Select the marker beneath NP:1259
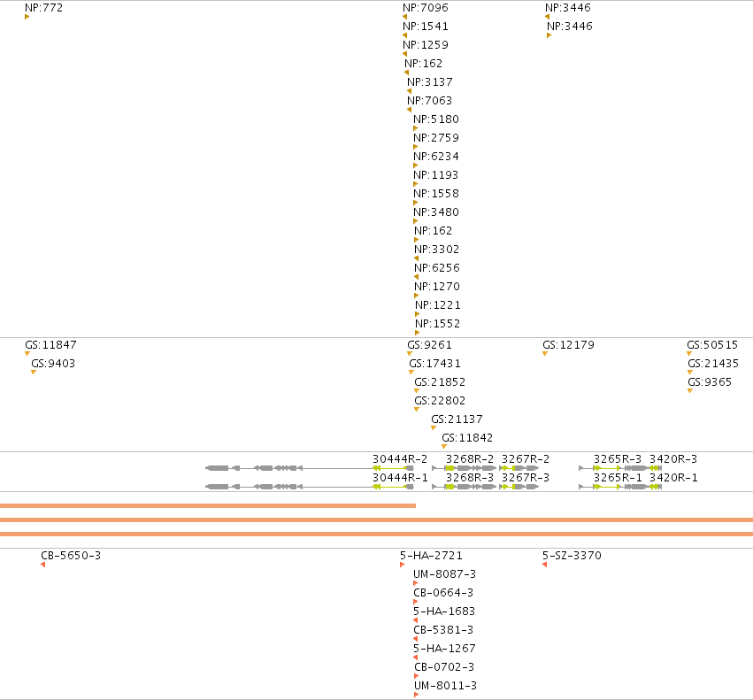753x700 pixels. (405, 54)
